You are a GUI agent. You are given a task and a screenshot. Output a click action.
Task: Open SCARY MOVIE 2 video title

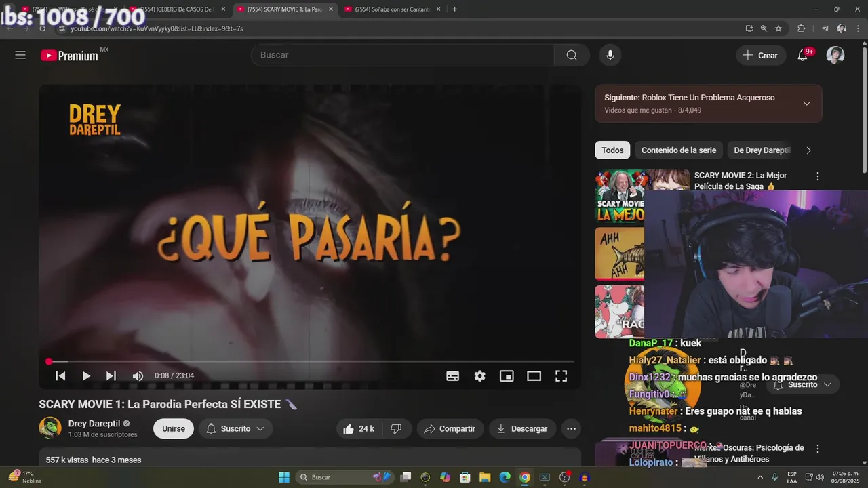(741, 181)
